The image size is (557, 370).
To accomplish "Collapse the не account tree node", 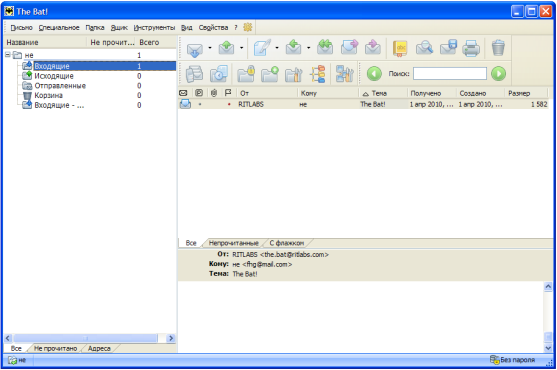I will [x=8, y=55].
